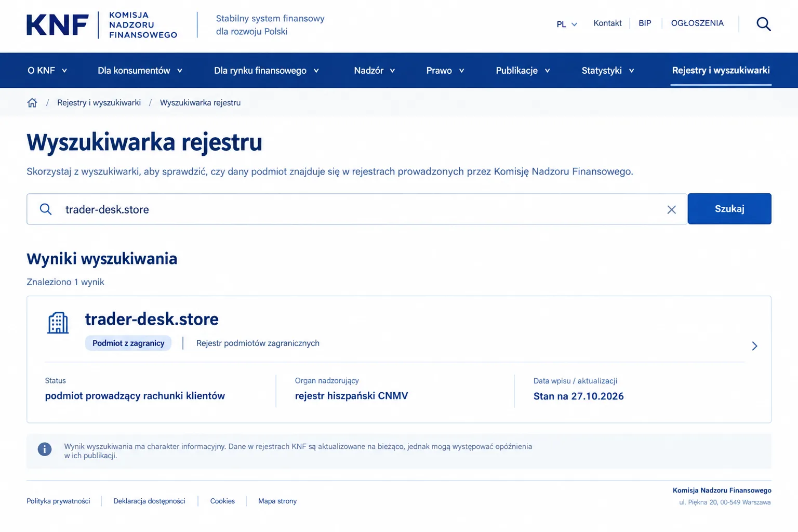The width and height of the screenshot is (798, 532).
Task: Open the Deklaracja dostępności footer link
Action: 149,501
